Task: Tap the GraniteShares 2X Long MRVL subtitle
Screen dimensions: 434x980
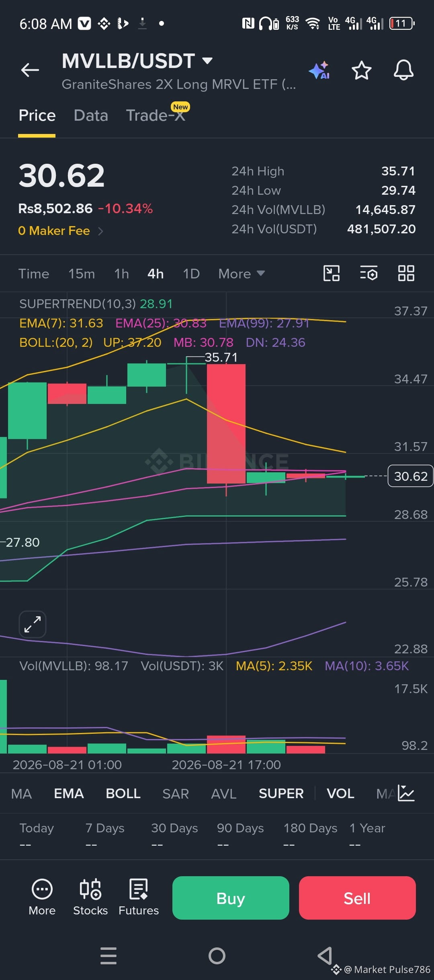Action: (x=179, y=84)
